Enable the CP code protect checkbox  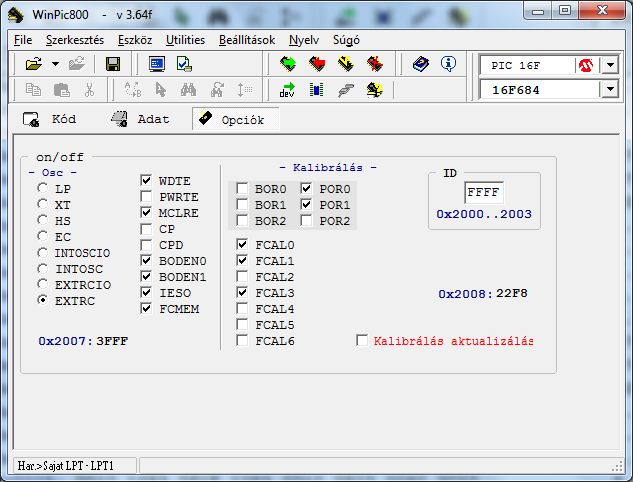(x=146, y=228)
